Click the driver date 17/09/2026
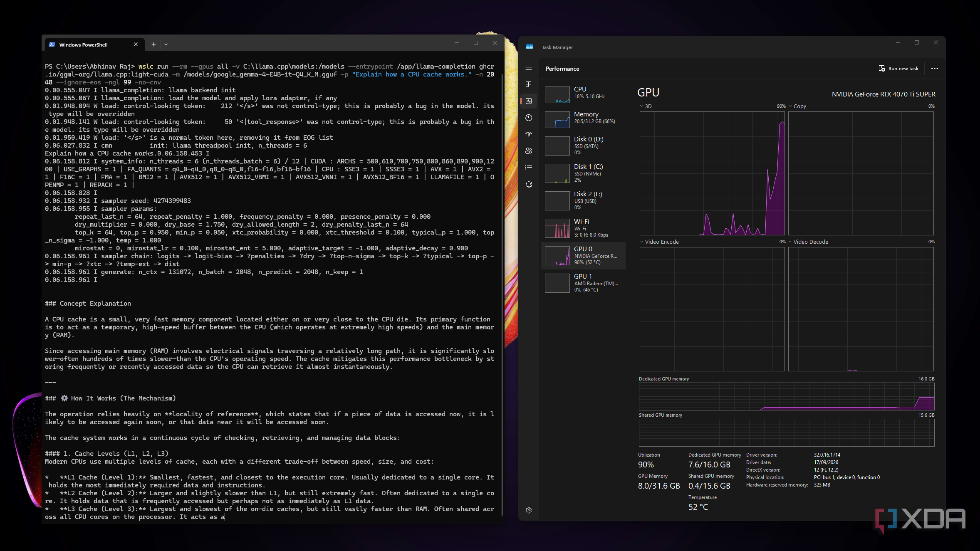 (826, 462)
